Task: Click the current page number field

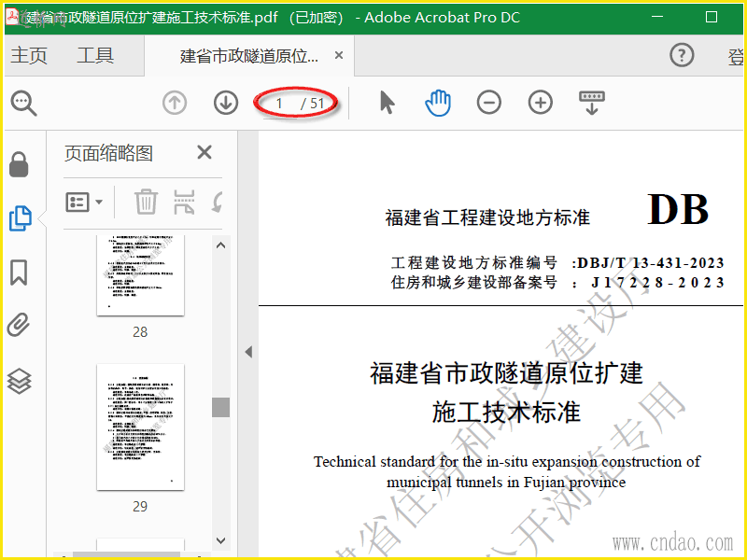Action: point(279,104)
